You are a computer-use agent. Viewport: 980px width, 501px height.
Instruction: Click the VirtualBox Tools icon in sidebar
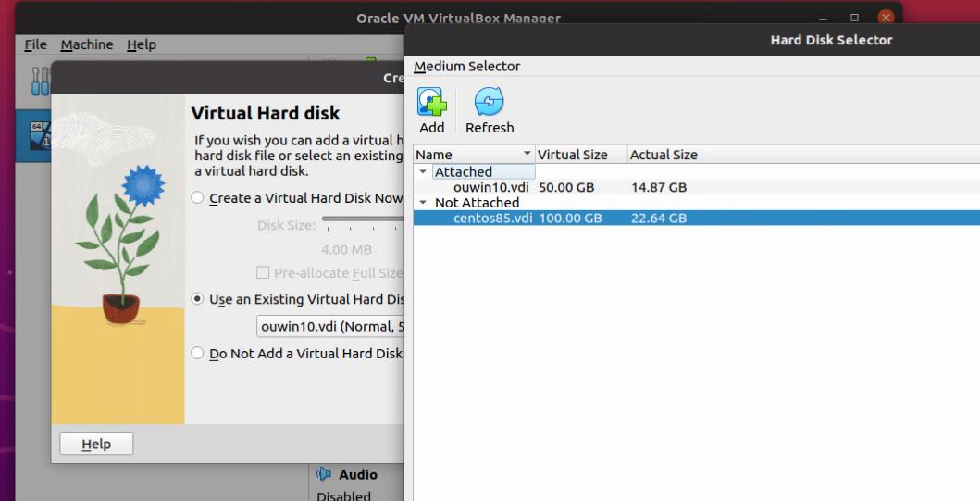[38, 81]
